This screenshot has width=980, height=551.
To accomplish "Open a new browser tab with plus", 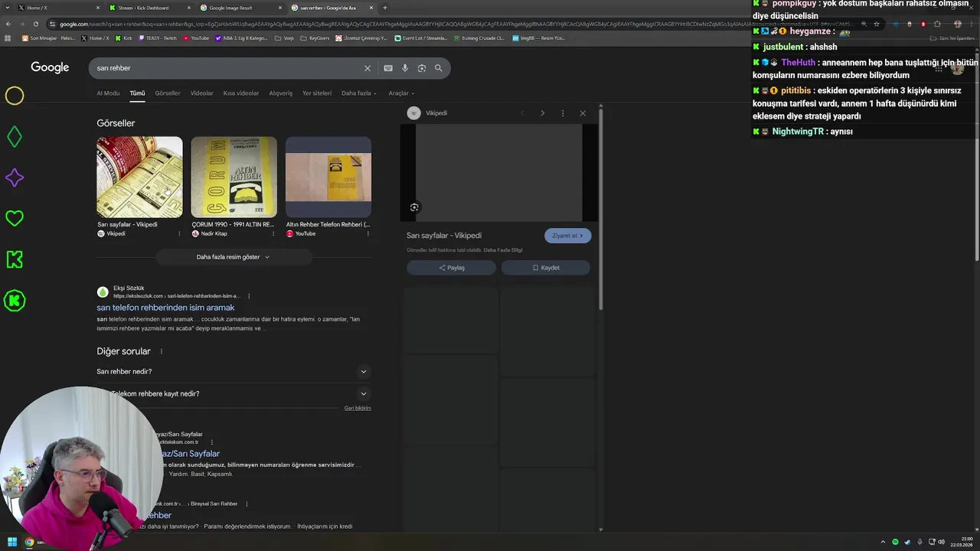I will pyautogui.click(x=385, y=8).
